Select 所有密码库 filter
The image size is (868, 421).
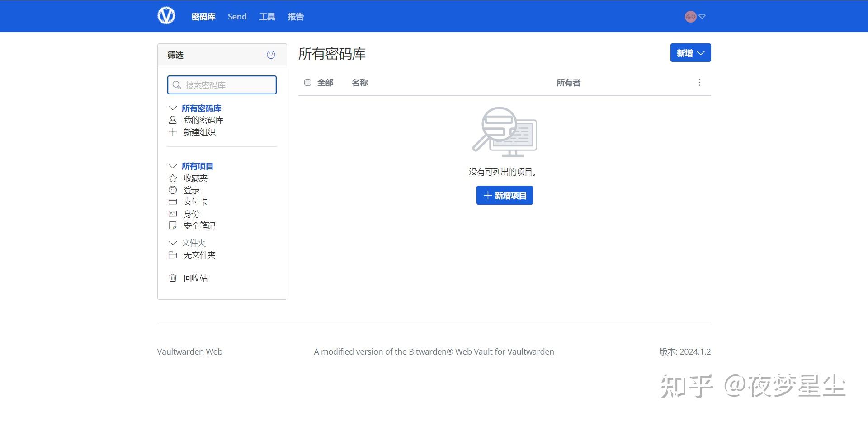(x=202, y=108)
